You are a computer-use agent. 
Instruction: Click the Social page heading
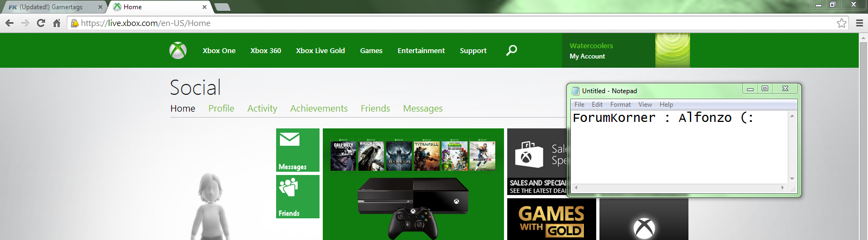click(195, 87)
